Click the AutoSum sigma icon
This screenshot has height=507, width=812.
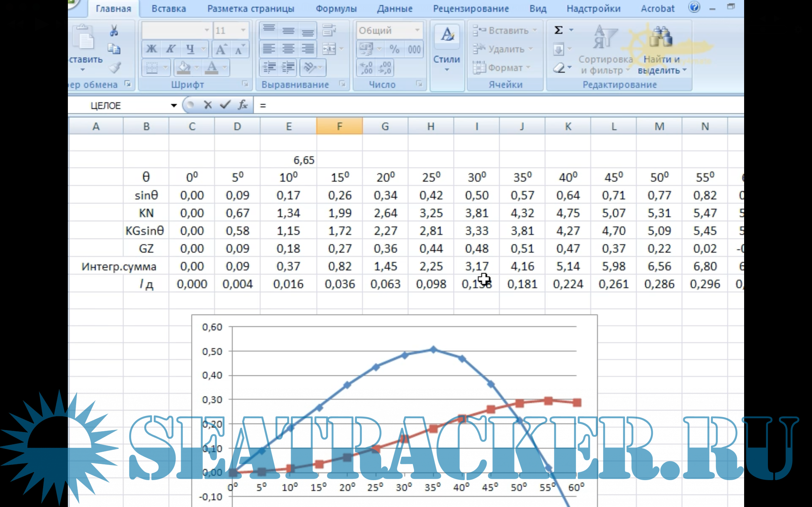tap(558, 30)
